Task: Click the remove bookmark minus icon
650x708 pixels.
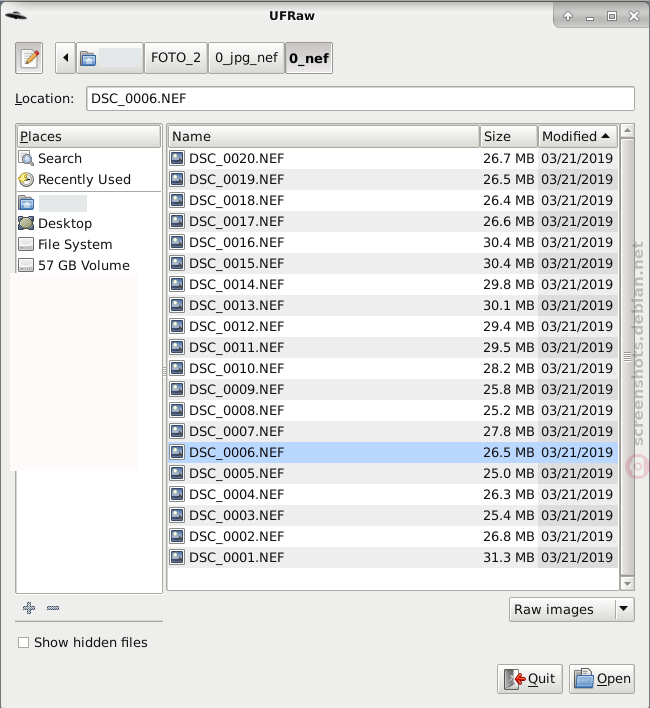Action: tap(53, 608)
